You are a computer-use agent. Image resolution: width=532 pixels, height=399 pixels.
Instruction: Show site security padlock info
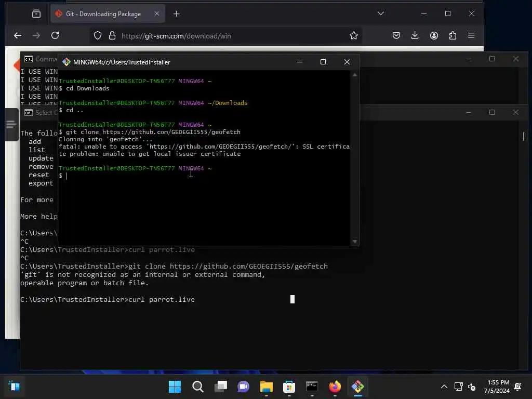tap(112, 36)
